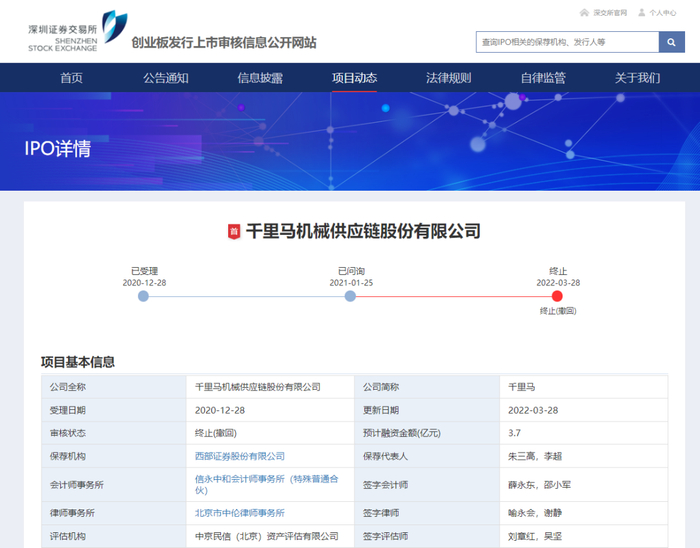Click the 2022-03-28 update date cell
Screen dimensions: 700x548
click(x=583, y=410)
